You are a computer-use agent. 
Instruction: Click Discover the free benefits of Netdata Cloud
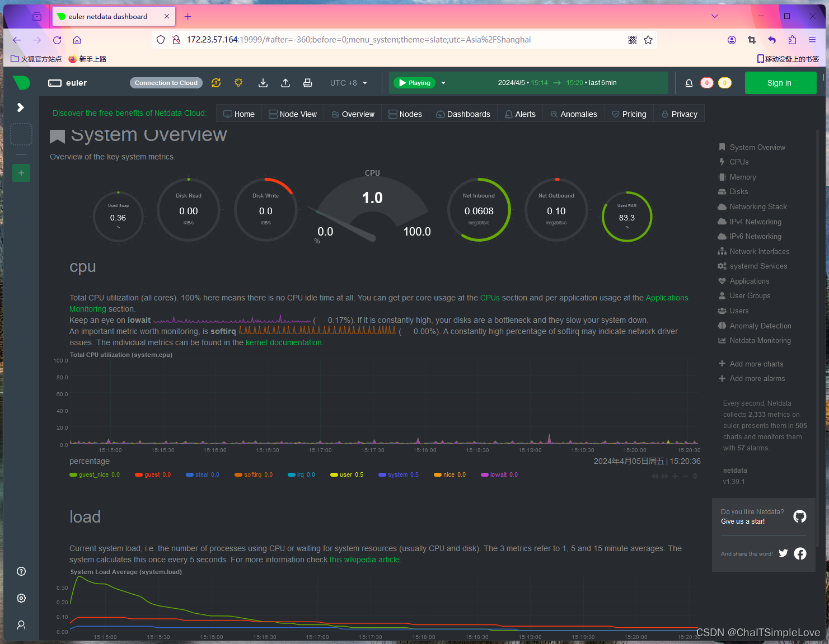click(129, 113)
